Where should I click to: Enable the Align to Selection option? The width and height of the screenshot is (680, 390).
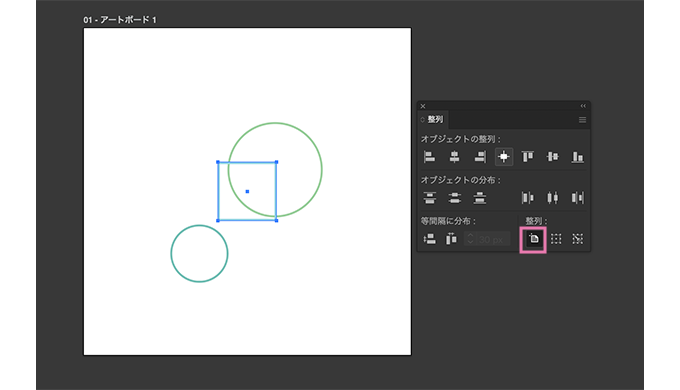click(556, 239)
